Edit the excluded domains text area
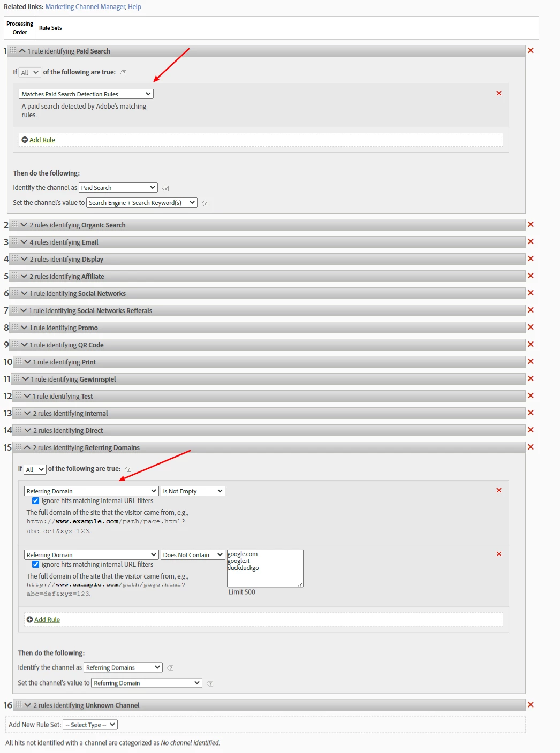560x753 pixels. click(x=265, y=568)
